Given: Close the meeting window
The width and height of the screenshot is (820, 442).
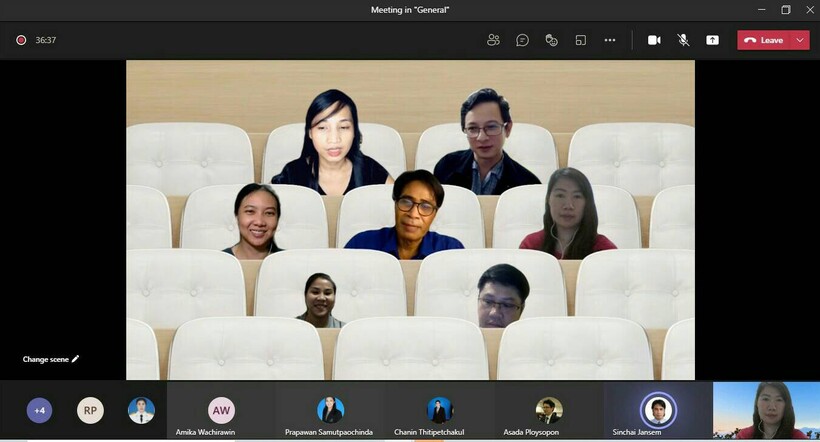Looking at the screenshot, I should pyautogui.click(x=810, y=9).
